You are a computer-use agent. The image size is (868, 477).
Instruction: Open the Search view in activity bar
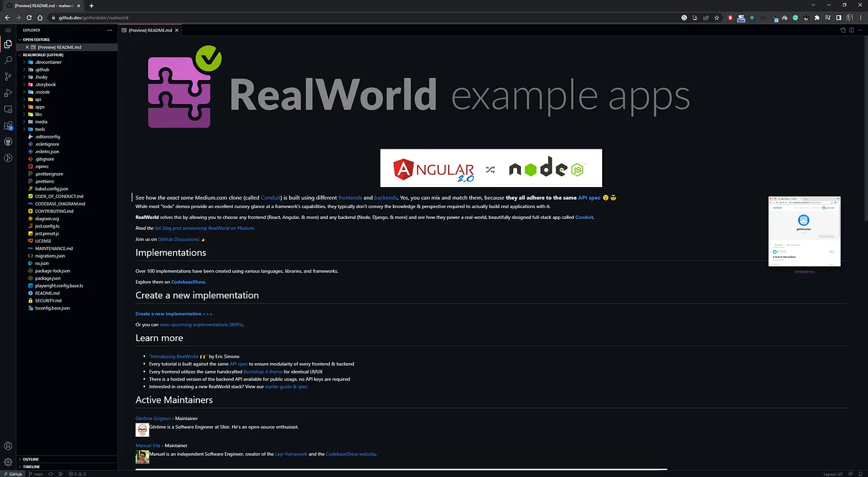[8, 60]
